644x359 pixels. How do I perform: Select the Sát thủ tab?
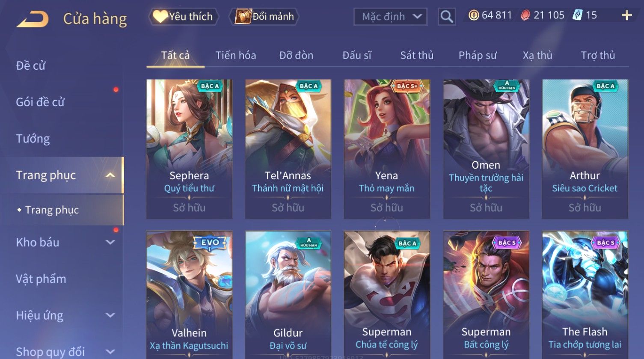[417, 55]
